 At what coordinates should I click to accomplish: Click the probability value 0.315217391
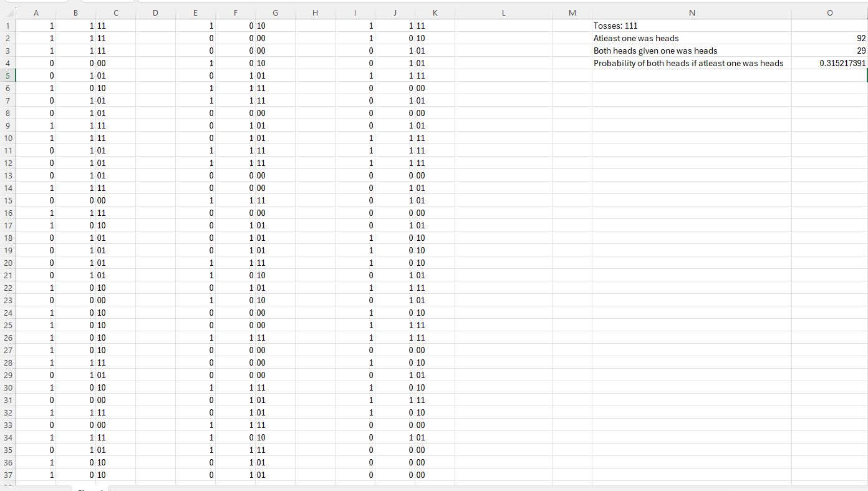pyautogui.click(x=829, y=63)
